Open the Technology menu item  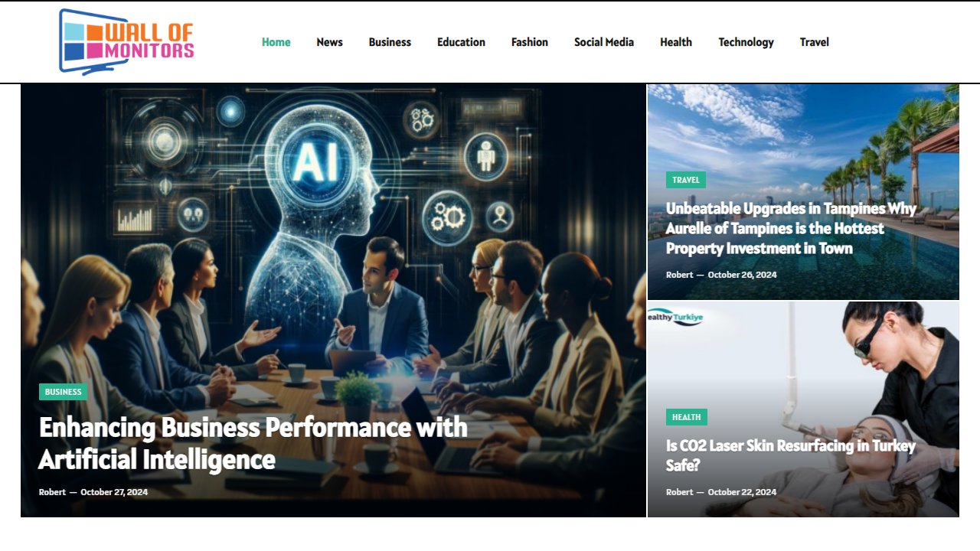[x=746, y=42]
